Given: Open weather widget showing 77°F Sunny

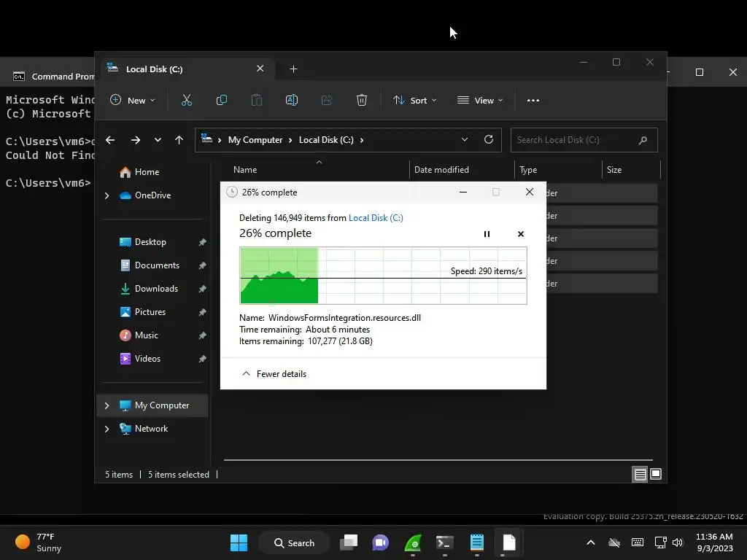Looking at the screenshot, I should (x=39, y=542).
